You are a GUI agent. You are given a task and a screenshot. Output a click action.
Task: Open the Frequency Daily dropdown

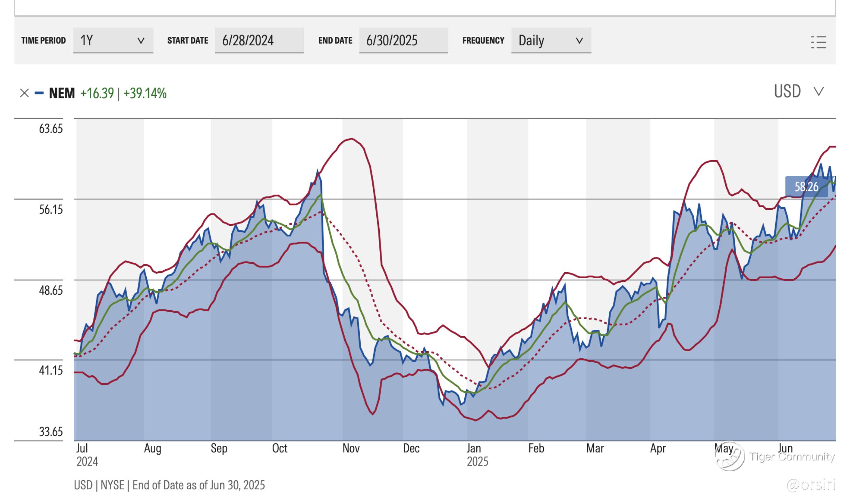(x=551, y=41)
